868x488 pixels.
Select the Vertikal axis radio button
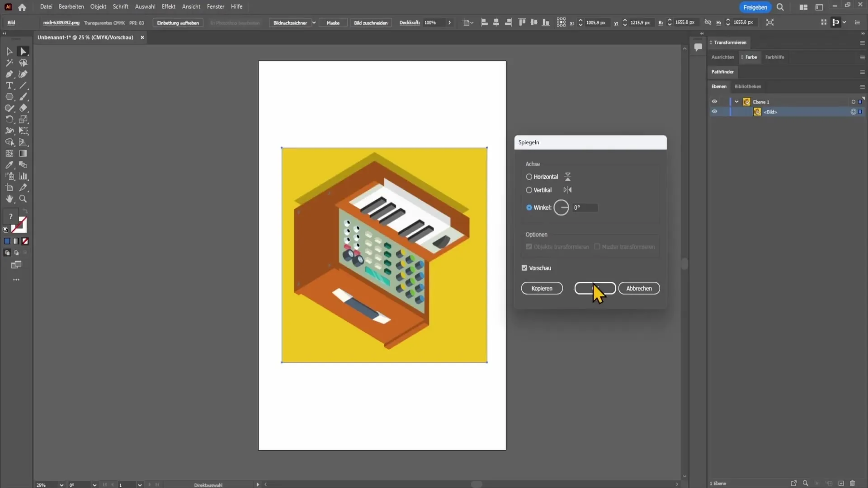coord(529,190)
